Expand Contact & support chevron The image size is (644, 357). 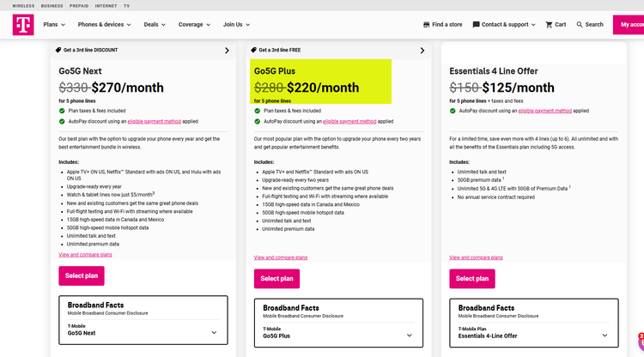coord(533,25)
